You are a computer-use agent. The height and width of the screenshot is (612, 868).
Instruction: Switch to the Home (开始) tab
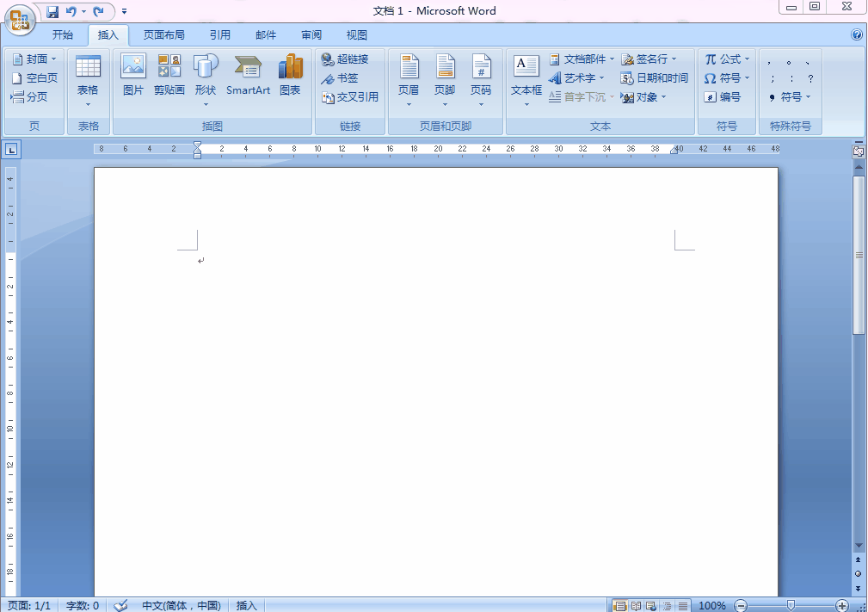(63, 35)
